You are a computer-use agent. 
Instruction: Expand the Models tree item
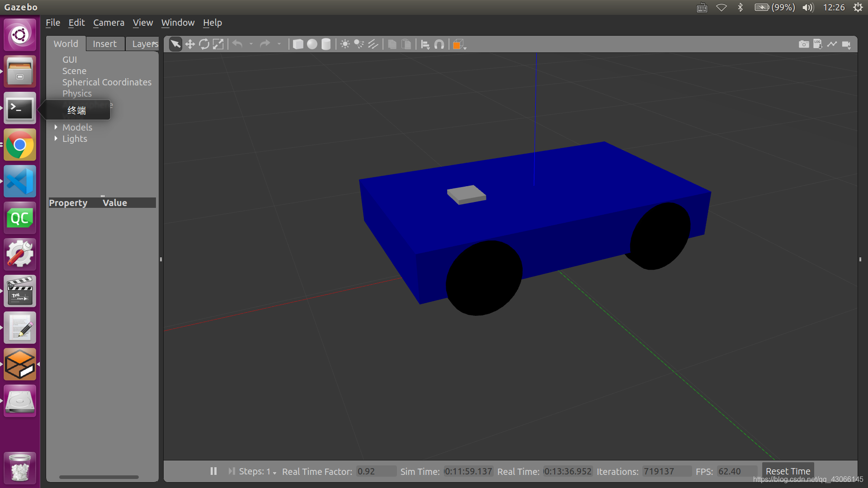tap(56, 127)
